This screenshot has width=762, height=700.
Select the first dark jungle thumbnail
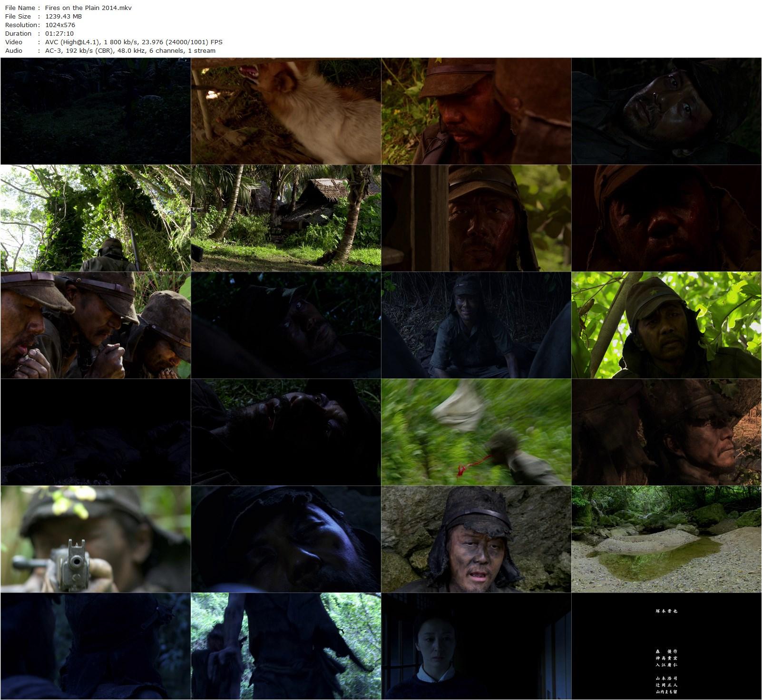pyautogui.click(x=96, y=111)
